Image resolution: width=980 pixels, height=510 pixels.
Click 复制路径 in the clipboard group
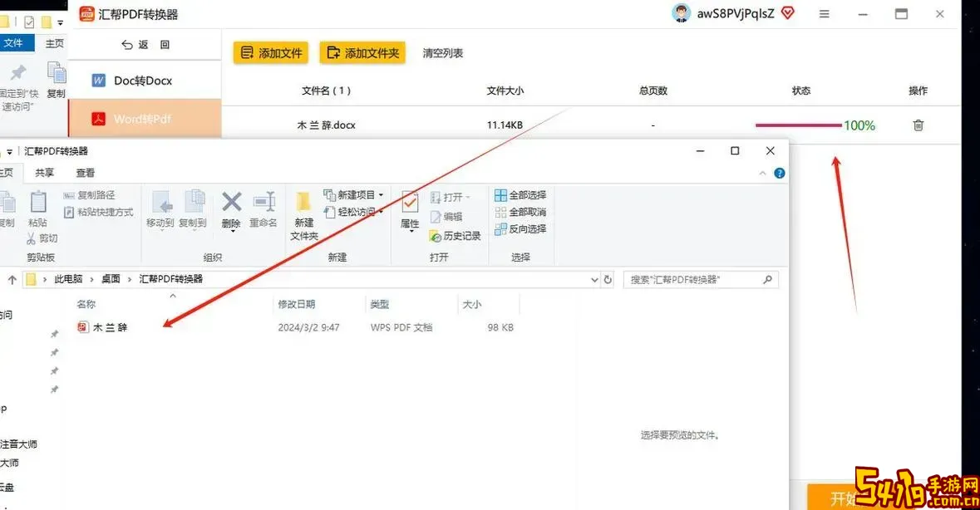coord(90,195)
